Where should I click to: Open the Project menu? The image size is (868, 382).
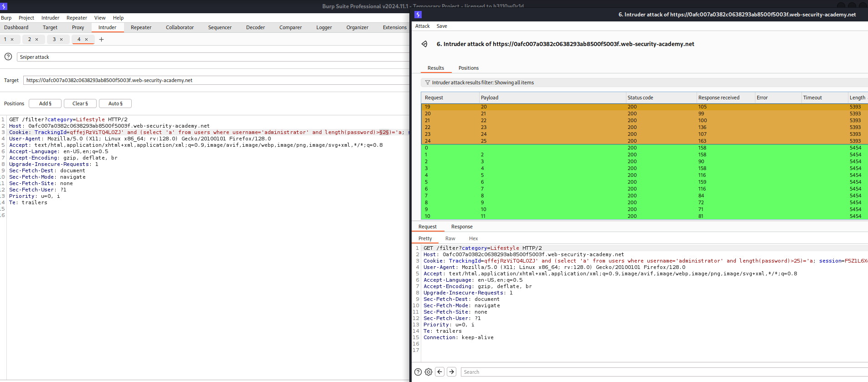(x=26, y=18)
